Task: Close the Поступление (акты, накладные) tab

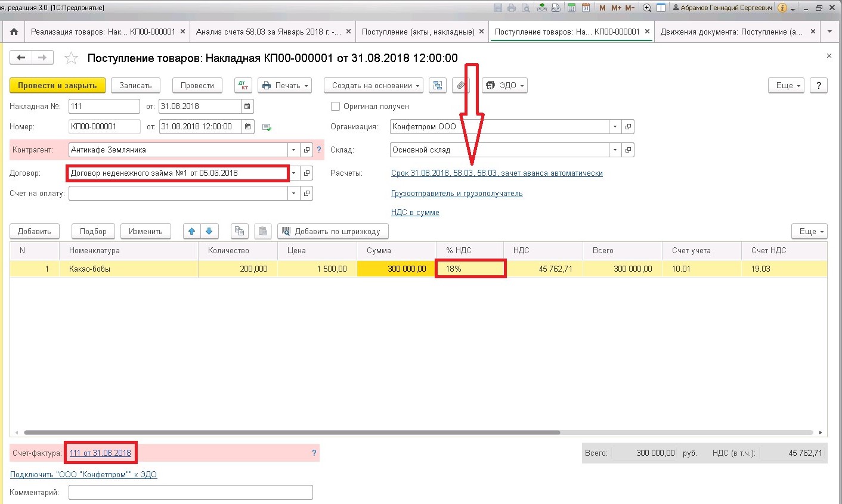Action: click(481, 32)
